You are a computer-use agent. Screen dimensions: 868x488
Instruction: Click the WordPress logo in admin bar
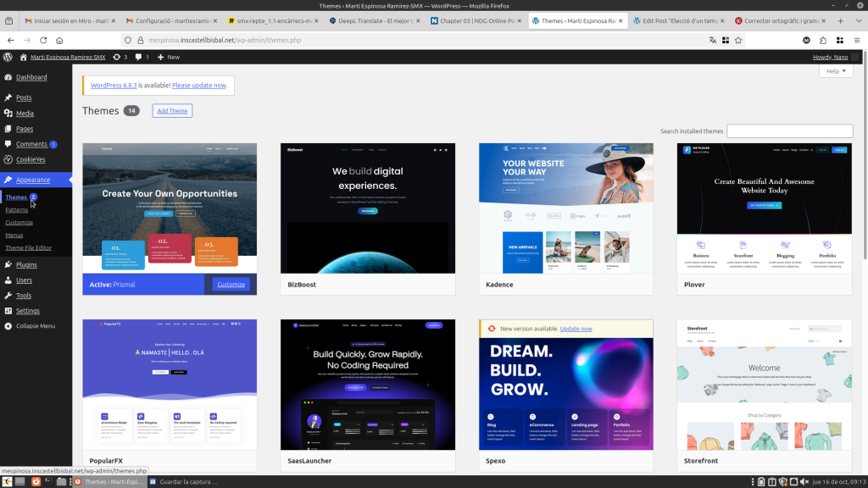tap(8, 57)
